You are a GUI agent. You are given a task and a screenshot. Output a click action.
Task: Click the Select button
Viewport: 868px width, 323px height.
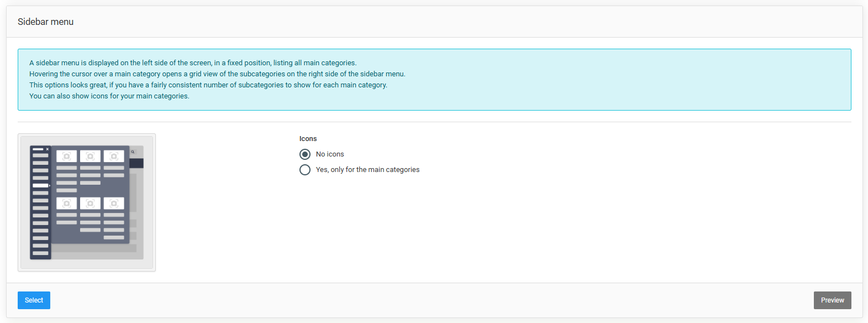click(34, 300)
